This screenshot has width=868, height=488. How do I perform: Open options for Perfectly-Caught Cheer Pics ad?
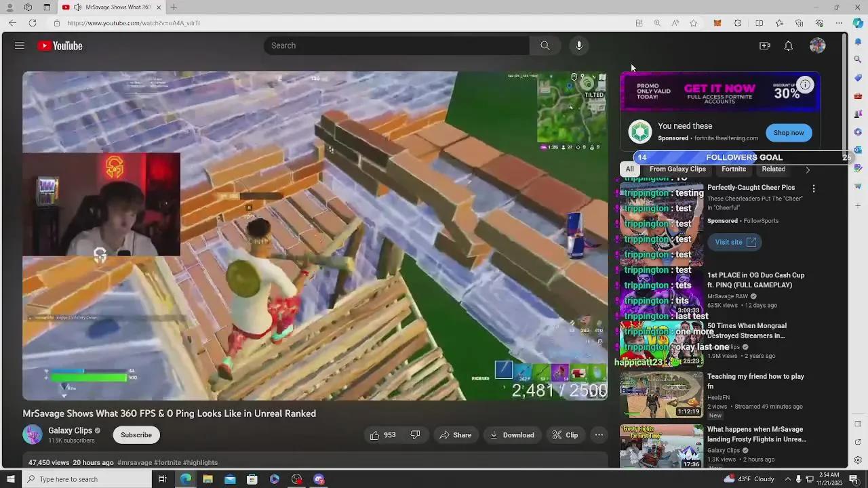point(814,188)
